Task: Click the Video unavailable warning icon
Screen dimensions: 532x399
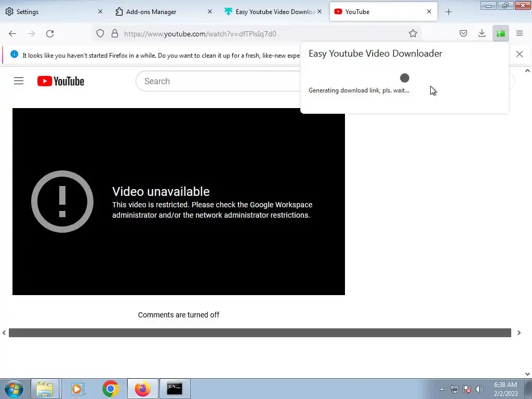Action: (x=62, y=202)
